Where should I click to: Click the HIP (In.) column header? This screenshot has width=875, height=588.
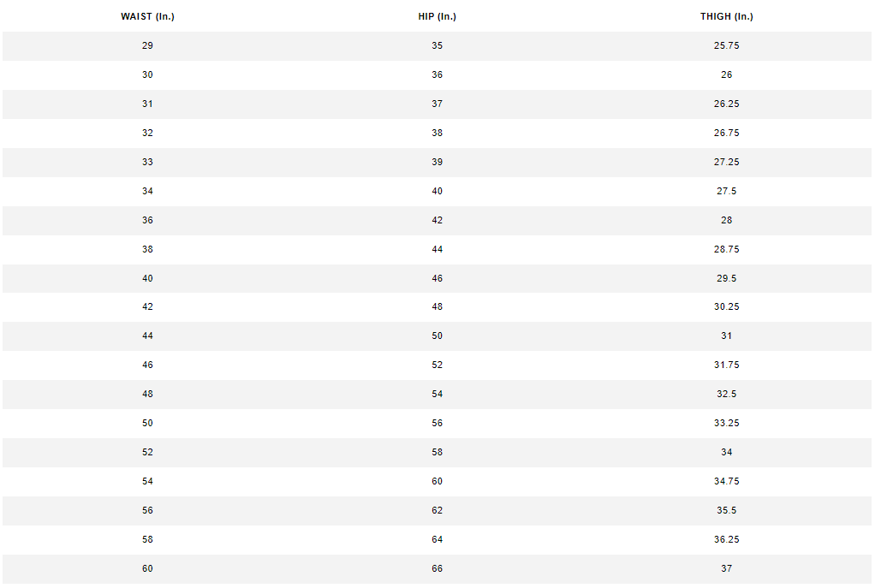click(437, 16)
